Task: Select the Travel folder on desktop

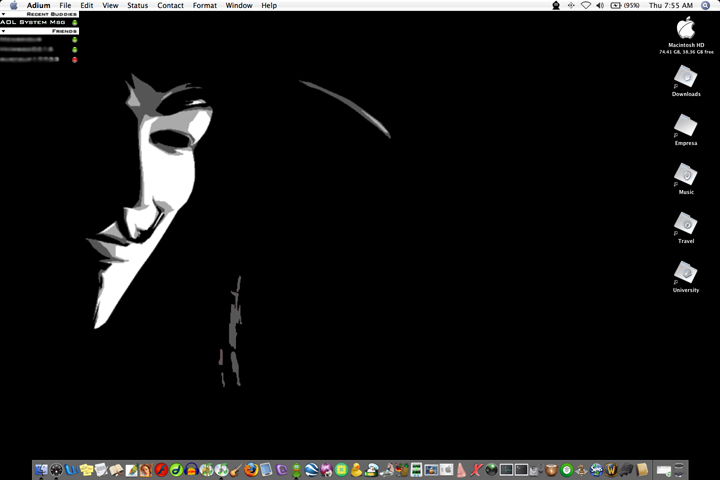Action: coord(686,227)
